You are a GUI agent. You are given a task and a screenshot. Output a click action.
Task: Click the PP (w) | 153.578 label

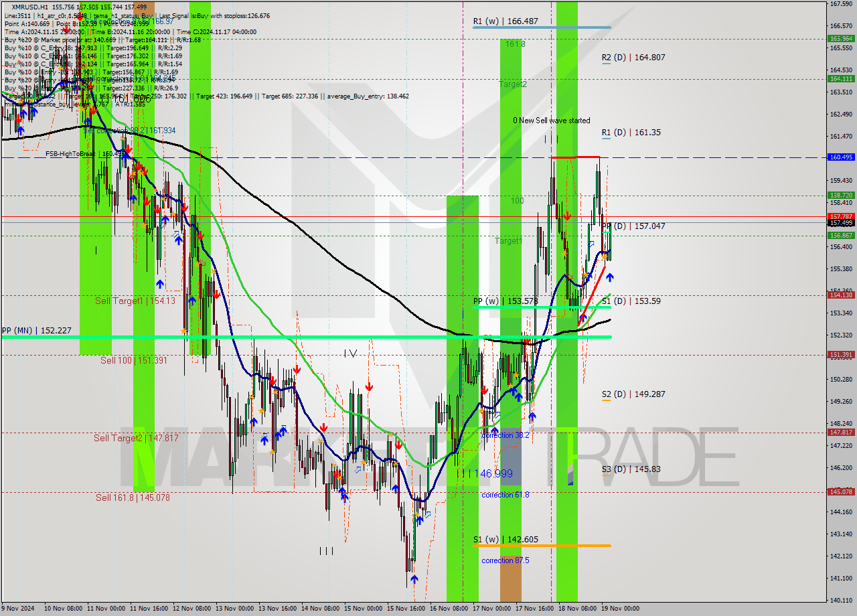point(505,301)
